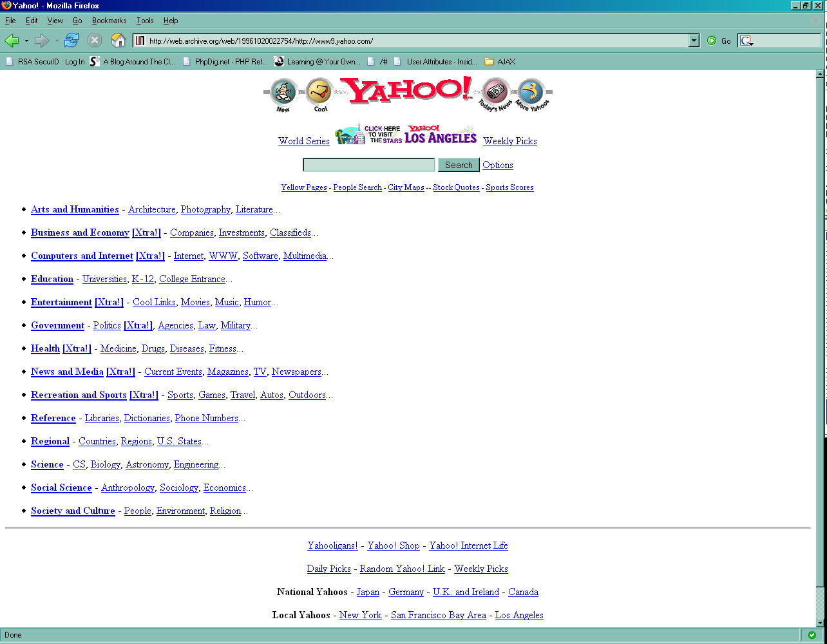The width and height of the screenshot is (827, 644).
Task: Open the Newspapers link
Action: (296, 372)
